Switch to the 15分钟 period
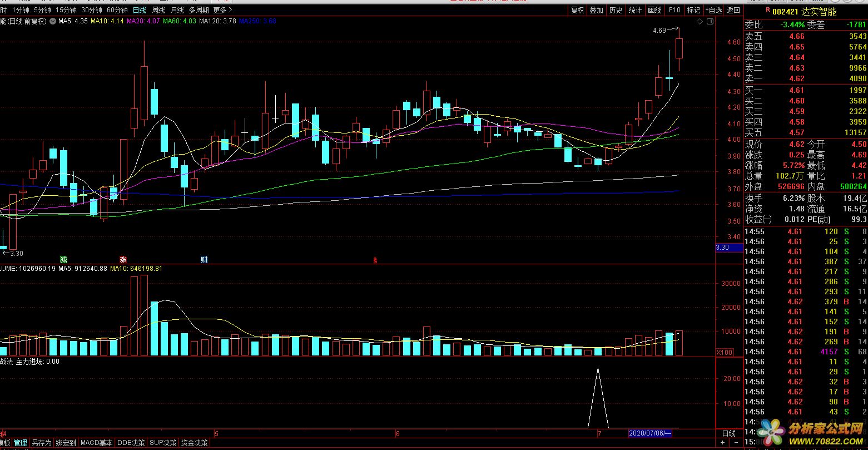 tap(66, 10)
